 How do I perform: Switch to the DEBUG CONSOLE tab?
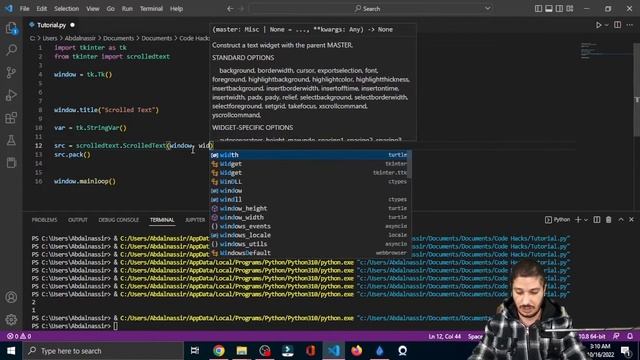(119, 220)
